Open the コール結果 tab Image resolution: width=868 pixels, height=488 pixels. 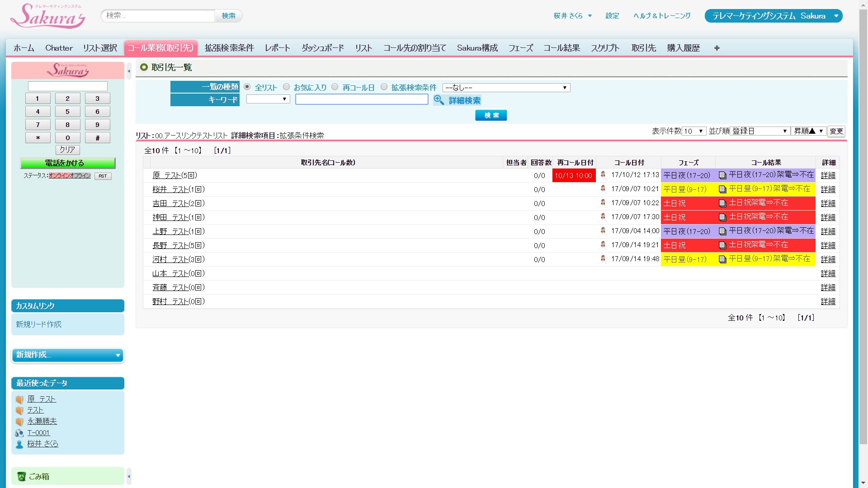[x=561, y=48]
